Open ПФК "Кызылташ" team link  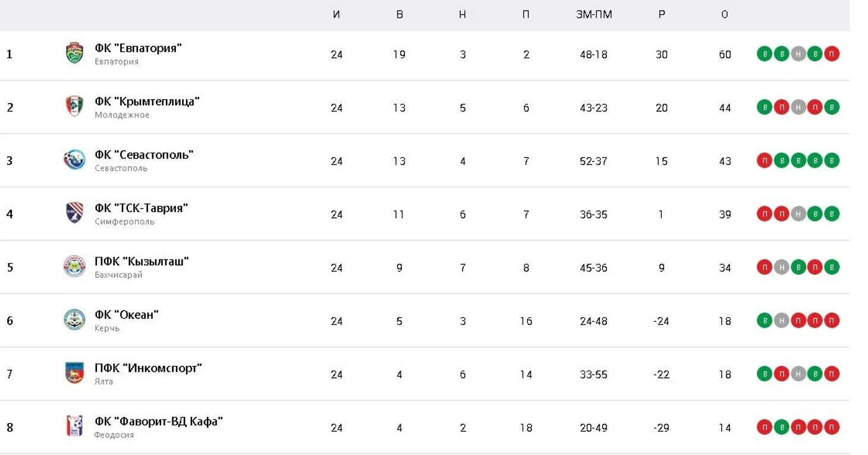pyautogui.click(x=141, y=261)
